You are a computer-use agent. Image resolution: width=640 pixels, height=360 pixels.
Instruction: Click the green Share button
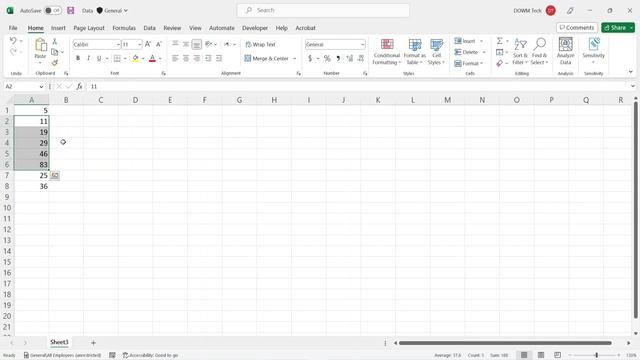pos(615,27)
